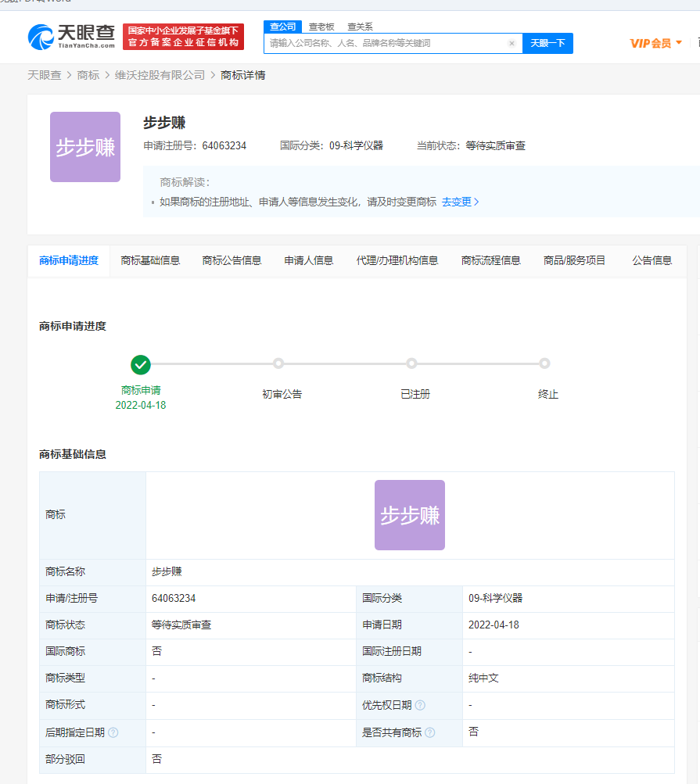Open 维沃控股有限公司 breadcrumb link
The height and width of the screenshot is (784, 700).
coord(160,75)
